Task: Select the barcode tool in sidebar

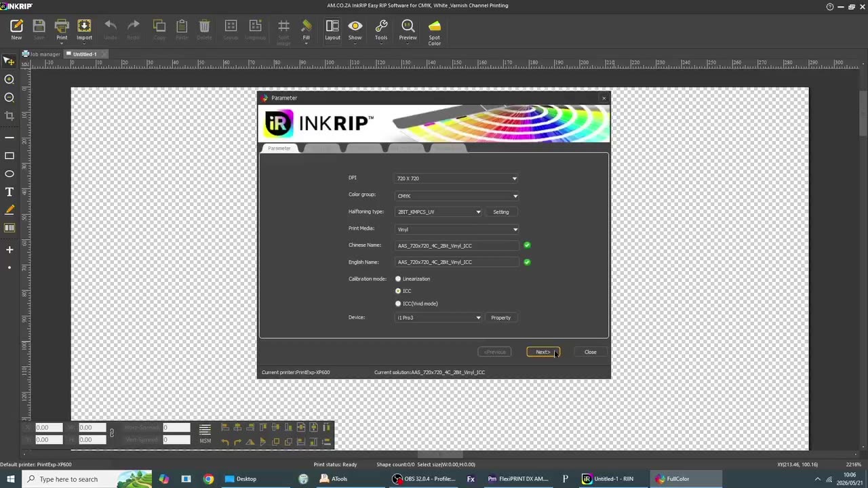Action: [9, 228]
